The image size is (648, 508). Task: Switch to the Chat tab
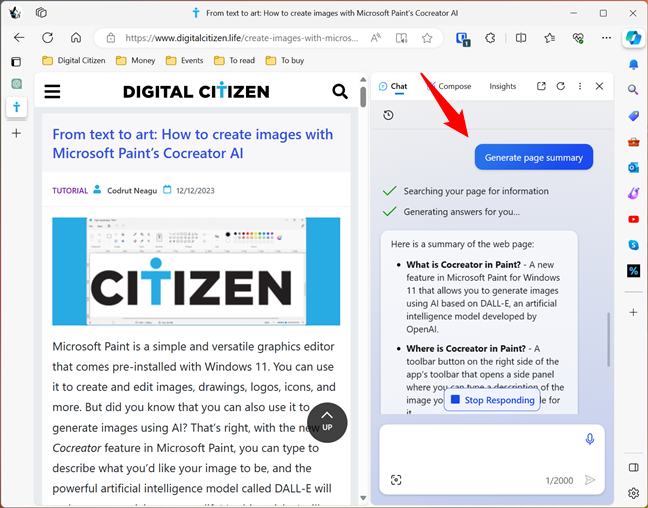[393, 86]
